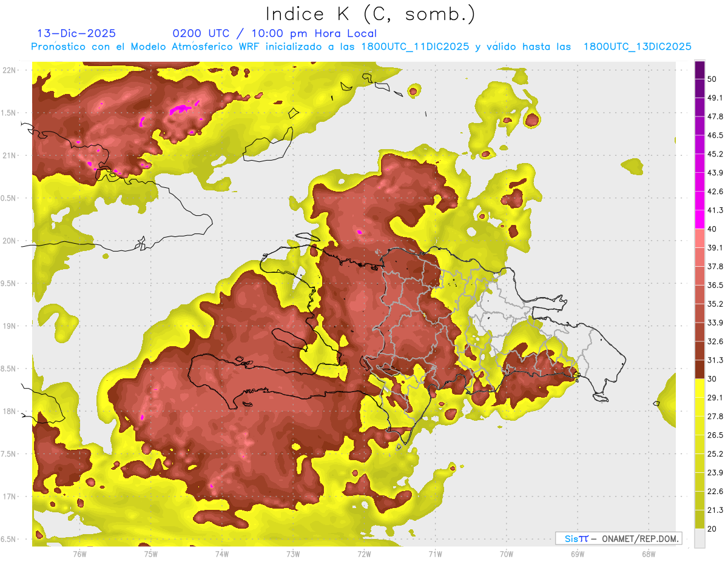Click the 'SisTT - ONAMET/REP.DOM.' label box
The height and width of the screenshot is (562, 728).
click(x=619, y=538)
